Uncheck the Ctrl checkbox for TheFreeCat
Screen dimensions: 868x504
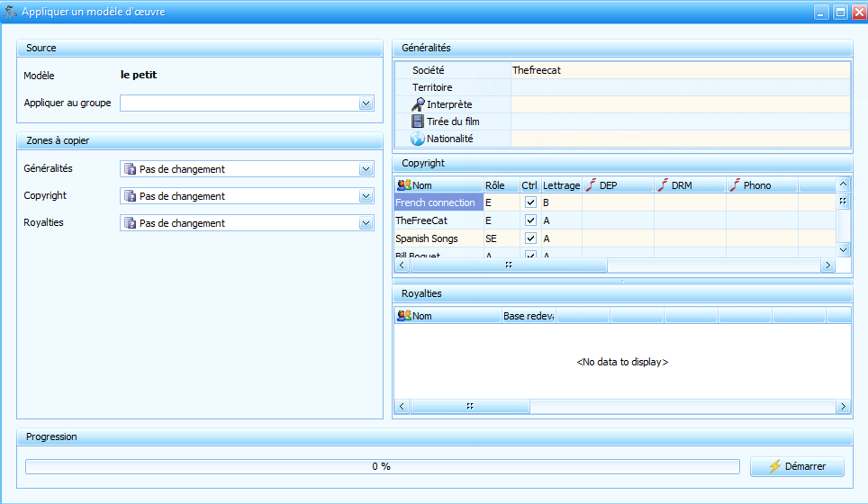(x=530, y=220)
